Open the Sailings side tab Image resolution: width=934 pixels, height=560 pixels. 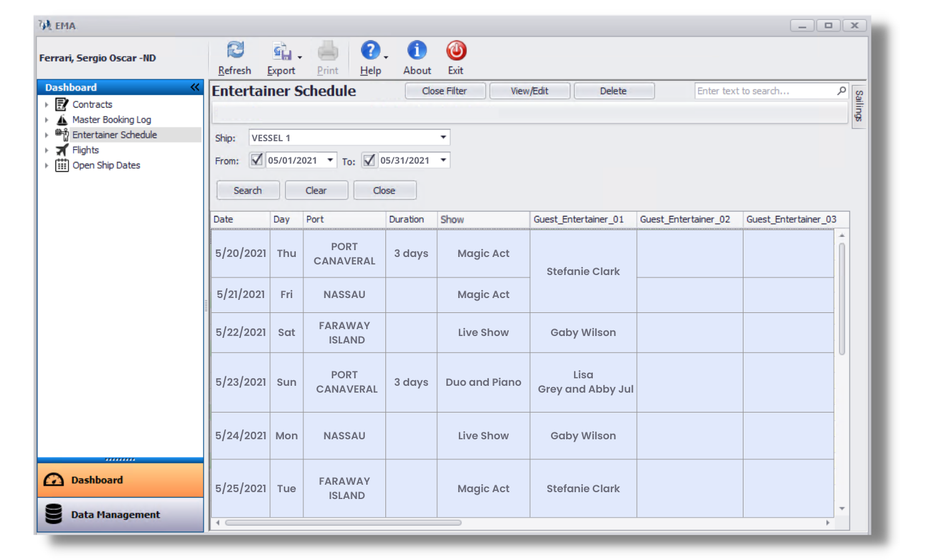pyautogui.click(x=858, y=107)
